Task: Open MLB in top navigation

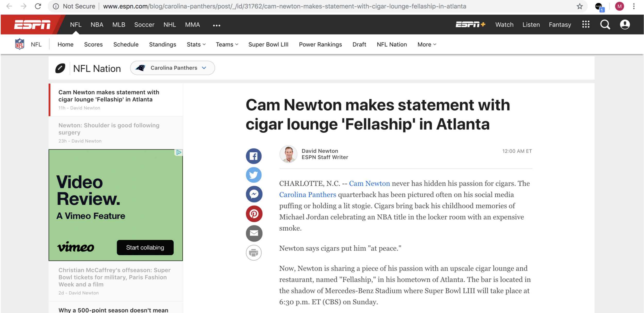Action: [x=119, y=25]
